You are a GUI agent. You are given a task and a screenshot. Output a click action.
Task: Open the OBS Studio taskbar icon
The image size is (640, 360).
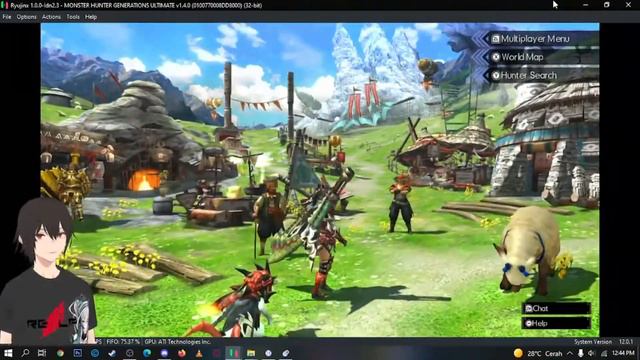coord(130,353)
